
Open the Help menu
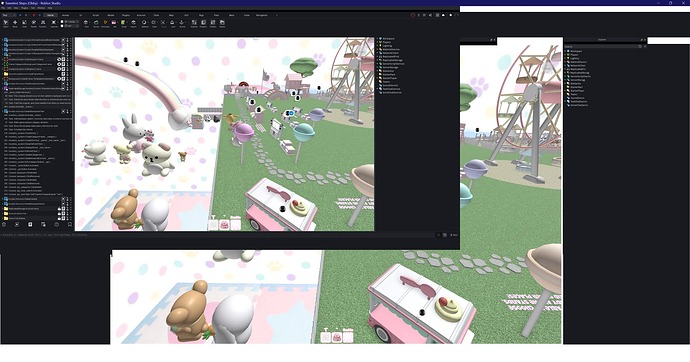click(x=50, y=8)
